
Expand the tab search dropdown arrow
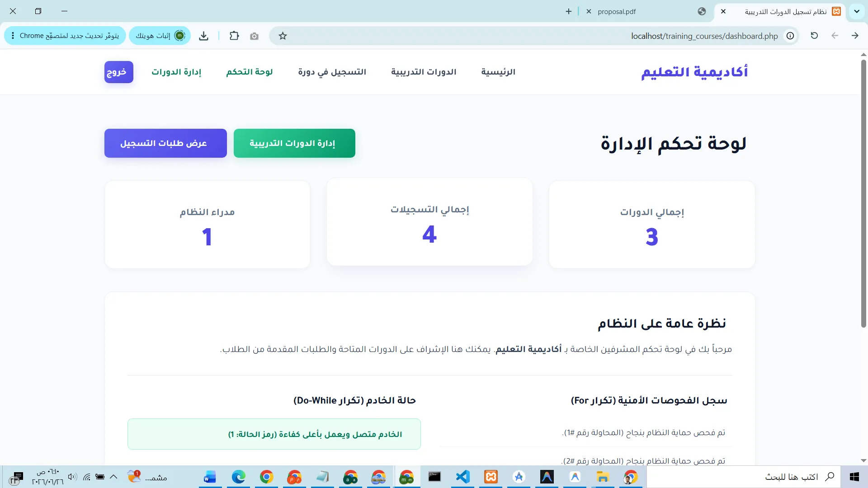click(857, 12)
